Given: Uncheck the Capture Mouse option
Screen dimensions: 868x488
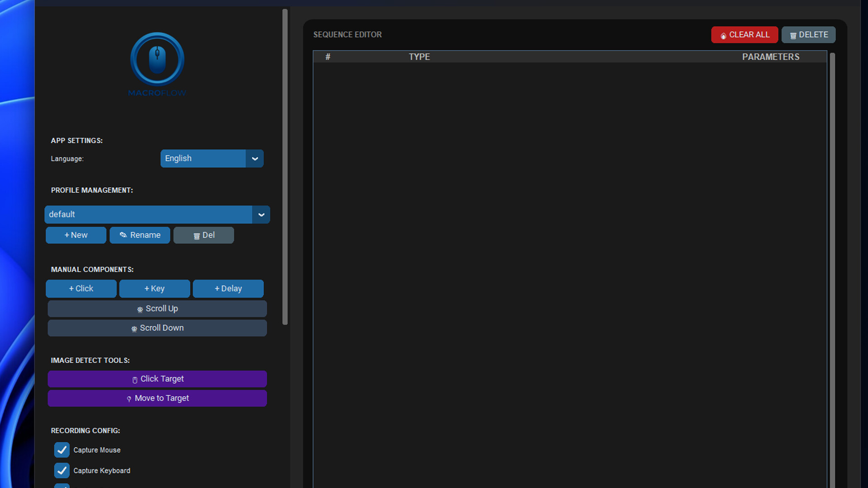Looking at the screenshot, I should [62, 450].
